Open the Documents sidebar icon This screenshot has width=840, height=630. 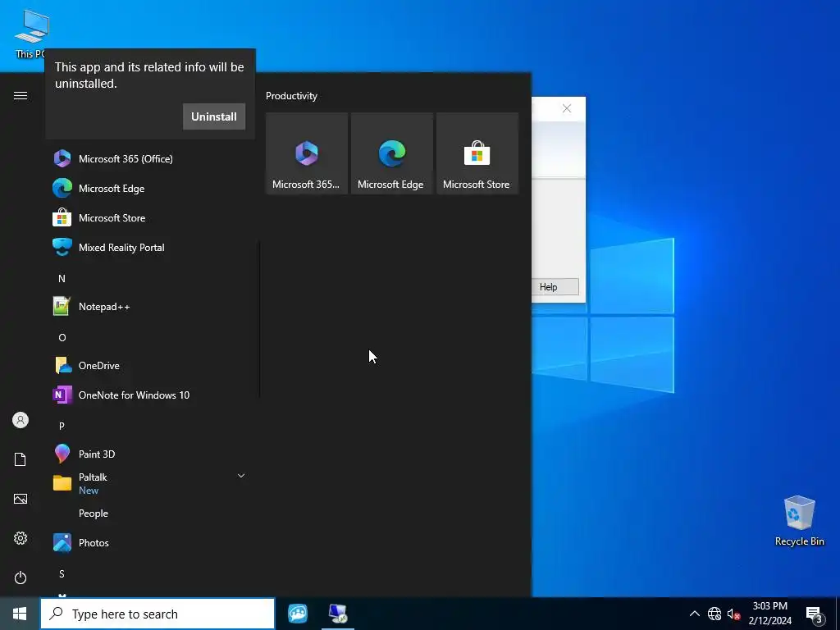pyautogui.click(x=21, y=459)
